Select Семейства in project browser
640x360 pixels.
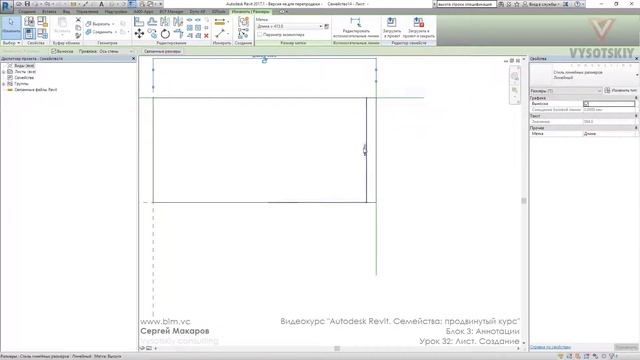click(24, 78)
